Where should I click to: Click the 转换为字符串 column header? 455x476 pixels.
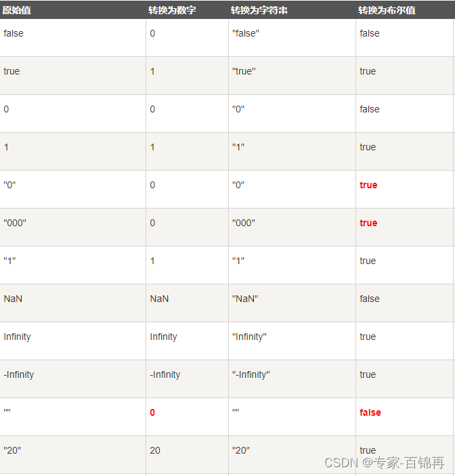pos(259,10)
